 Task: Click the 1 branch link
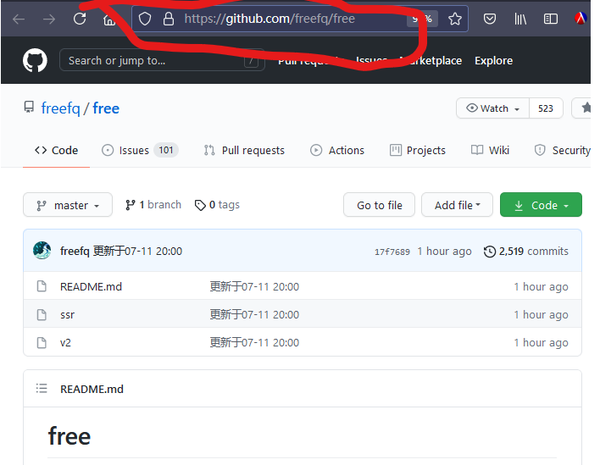(x=153, y=205)
